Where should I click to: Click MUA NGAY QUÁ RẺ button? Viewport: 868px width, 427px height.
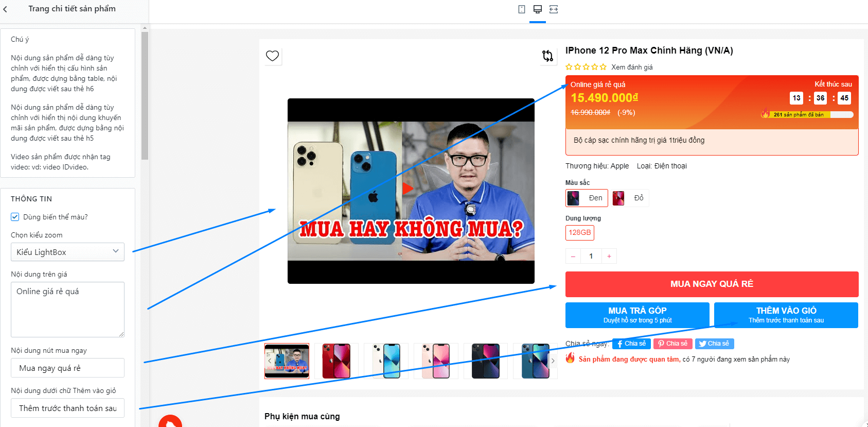click(x=712, y=284)
